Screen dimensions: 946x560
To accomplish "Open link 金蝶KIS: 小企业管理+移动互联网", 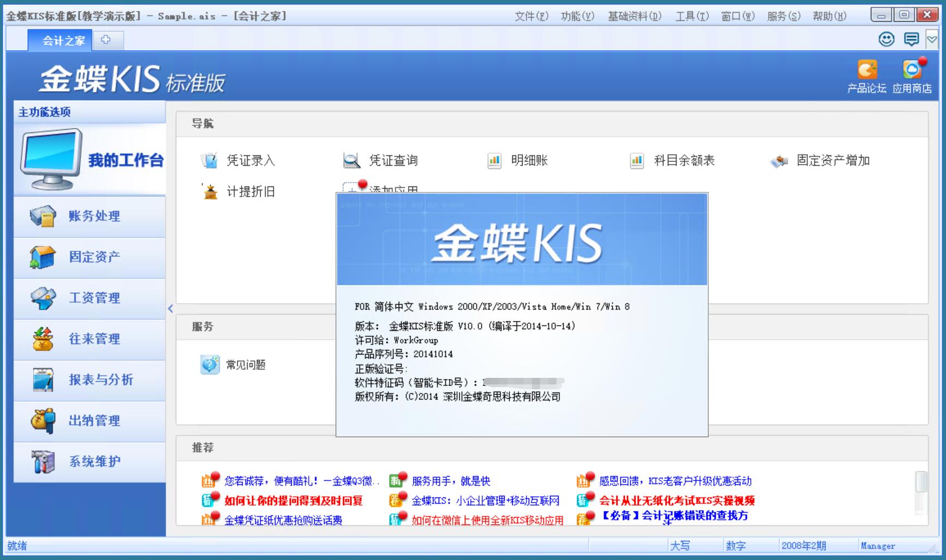I will 486,501.
